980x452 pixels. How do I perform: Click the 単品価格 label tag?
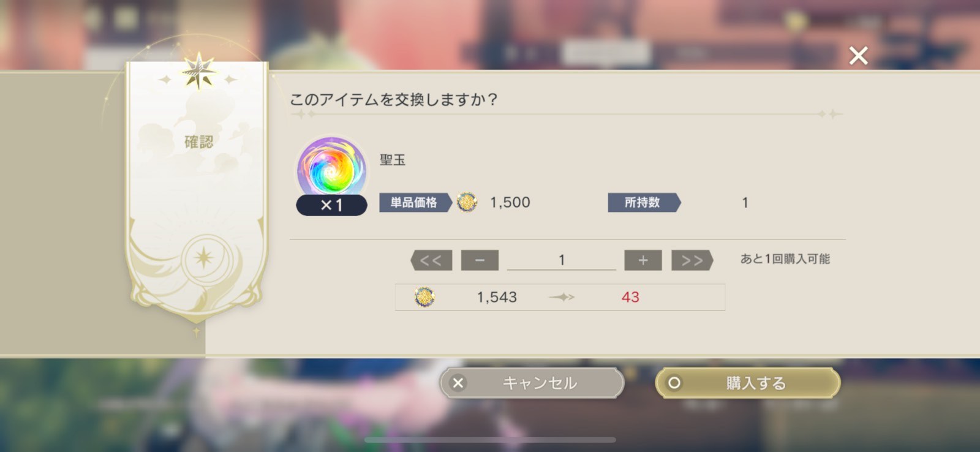(415, 202)
